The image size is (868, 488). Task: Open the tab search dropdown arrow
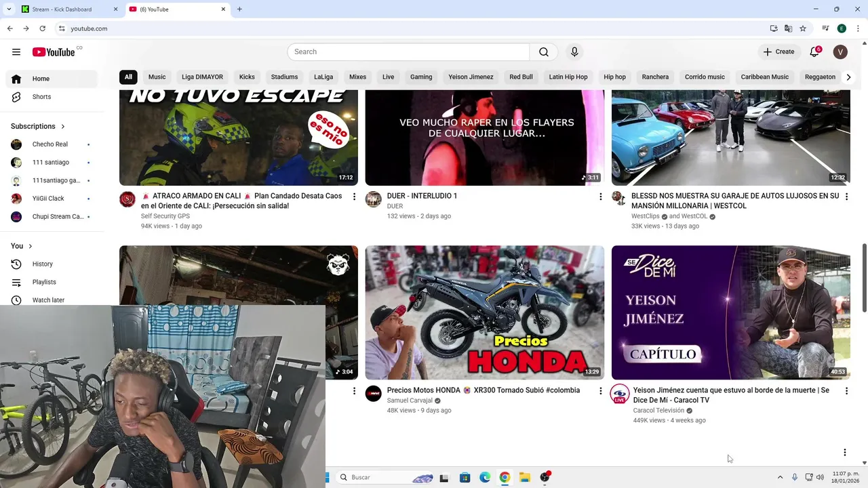click(9, 9)
